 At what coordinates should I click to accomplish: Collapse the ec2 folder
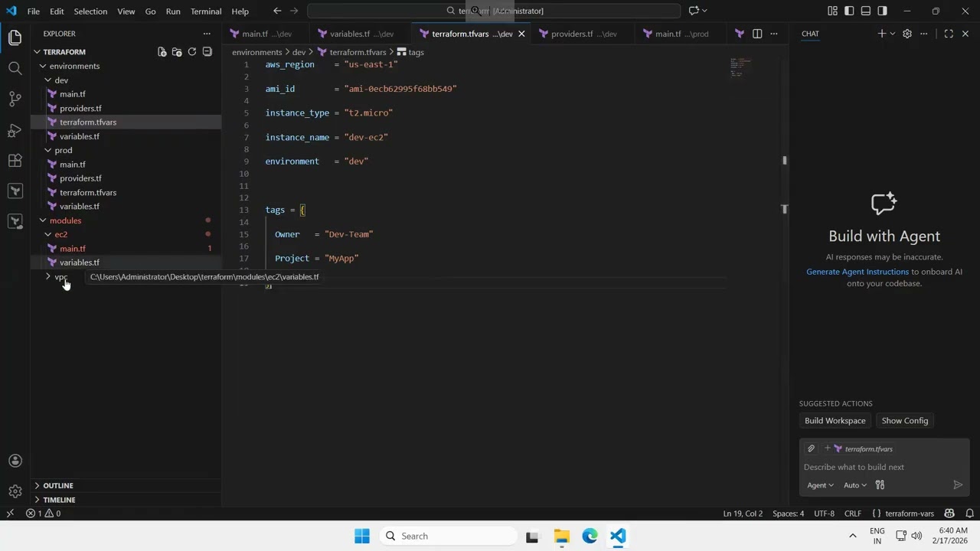[126, 234]
